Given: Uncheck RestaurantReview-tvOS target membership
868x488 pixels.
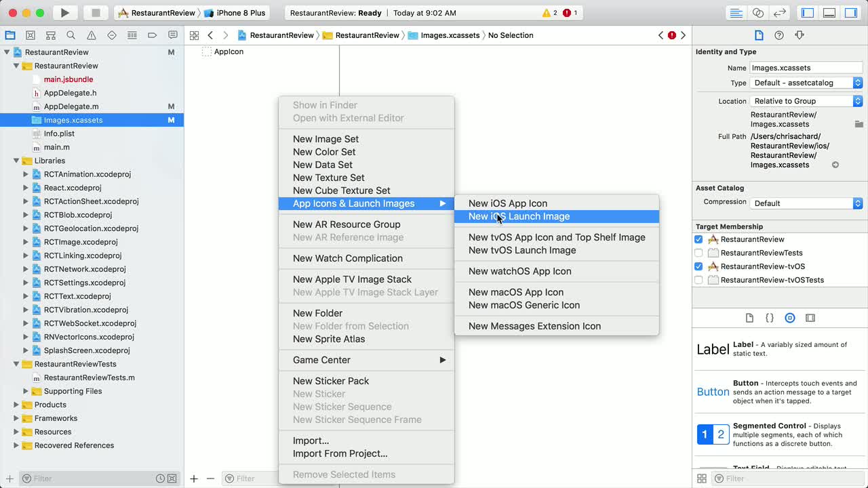Looking at the screenshot, I should (x=698, y=266).
